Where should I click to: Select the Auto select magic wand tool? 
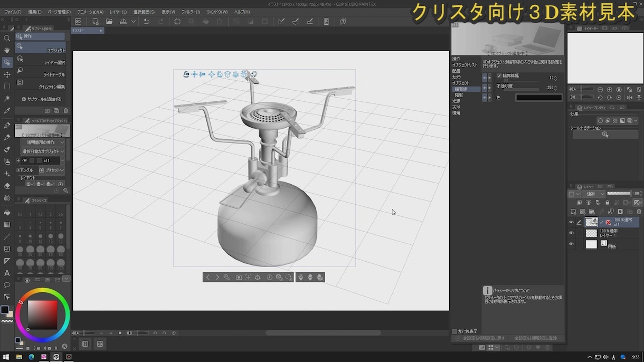[7, 99]
